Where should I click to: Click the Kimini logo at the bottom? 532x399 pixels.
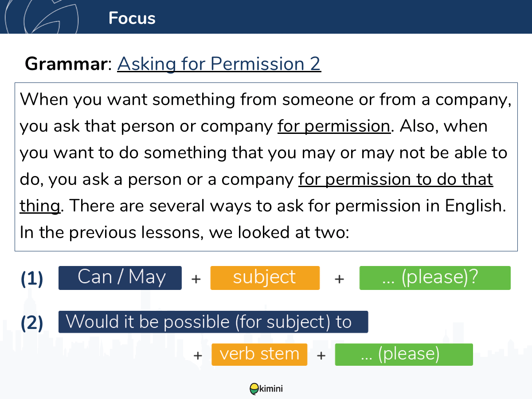(x=266, y=389)
